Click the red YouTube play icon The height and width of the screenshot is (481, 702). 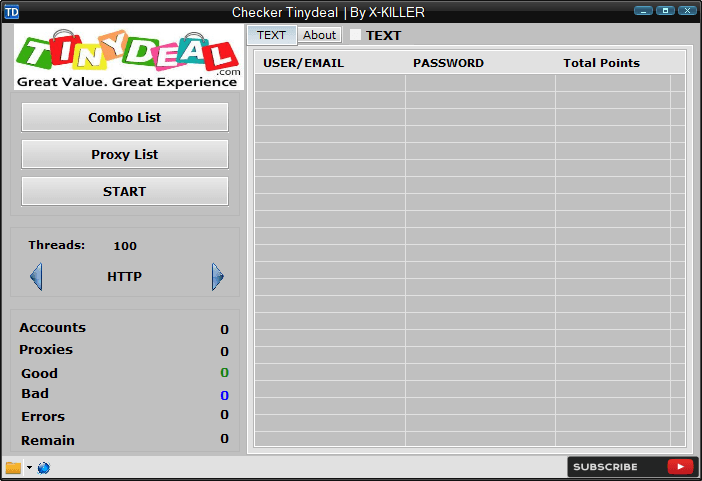pos(680,467)
